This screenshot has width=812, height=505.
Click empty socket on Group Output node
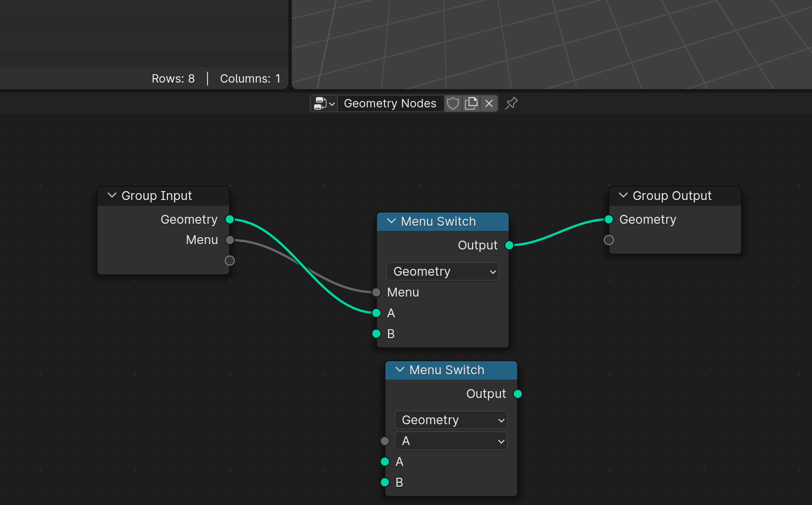(x=609, y=240)
